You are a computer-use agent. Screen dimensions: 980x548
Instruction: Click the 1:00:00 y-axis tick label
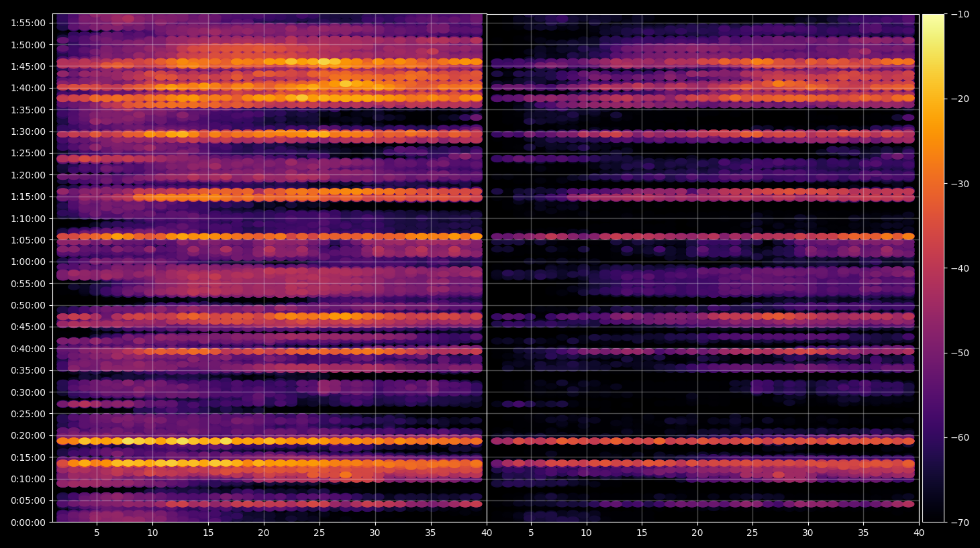[28, 262]
